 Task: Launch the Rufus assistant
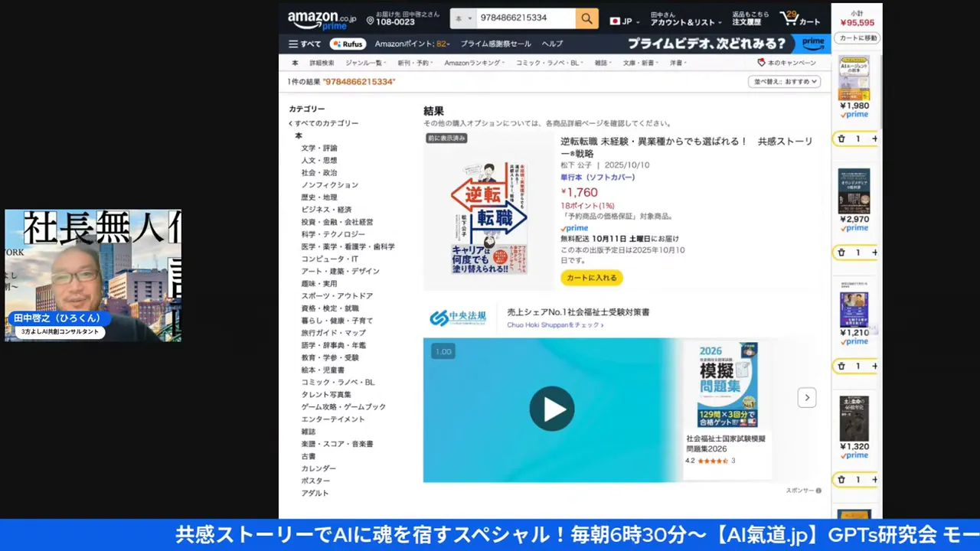click(x=348, y=44)
